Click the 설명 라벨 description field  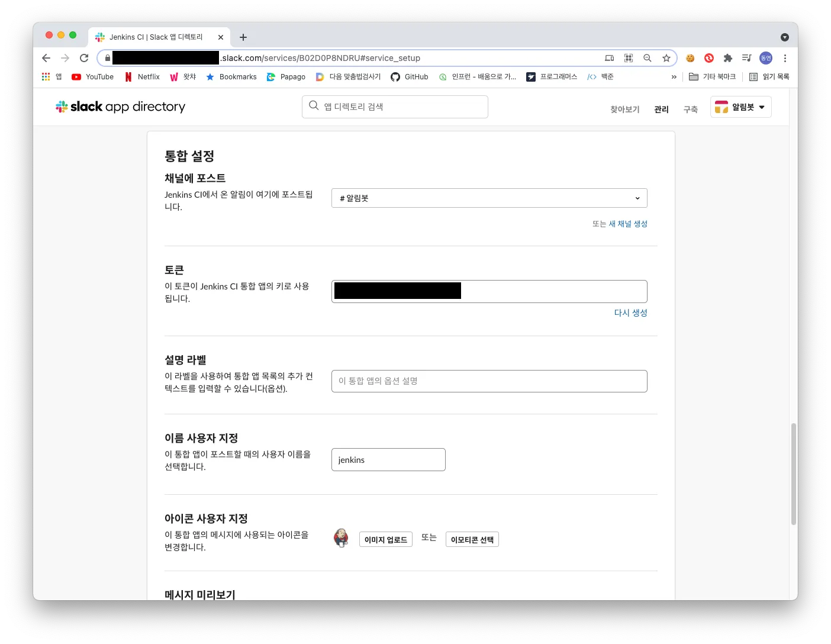tap(489, 381)
